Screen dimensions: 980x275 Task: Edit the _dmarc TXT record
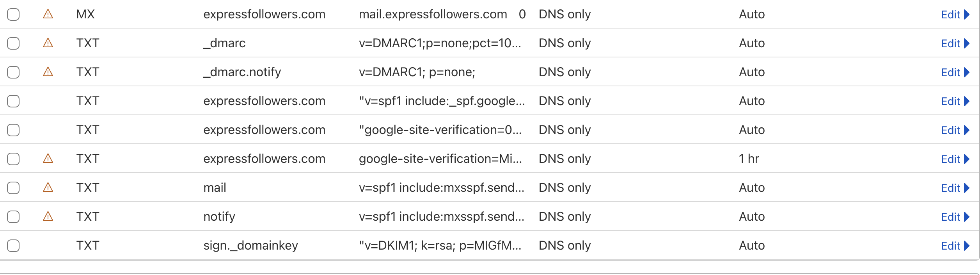click(950, 43)
